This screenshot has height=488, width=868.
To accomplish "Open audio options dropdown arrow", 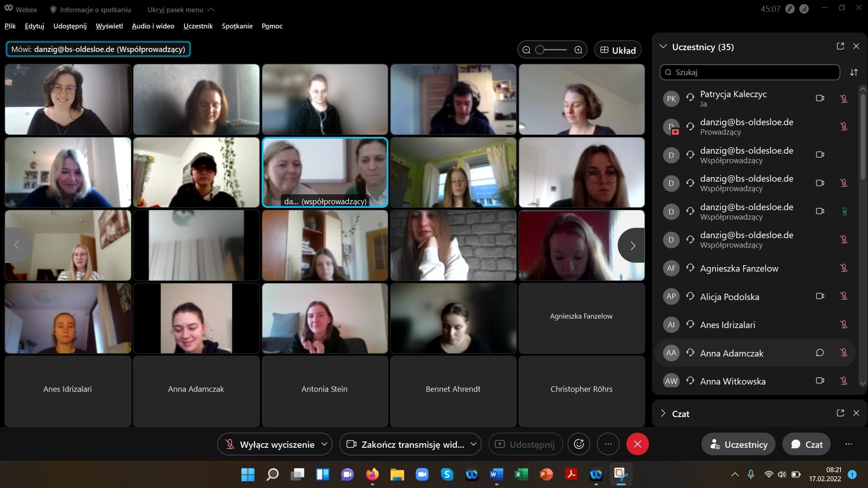I will (325, 444).
